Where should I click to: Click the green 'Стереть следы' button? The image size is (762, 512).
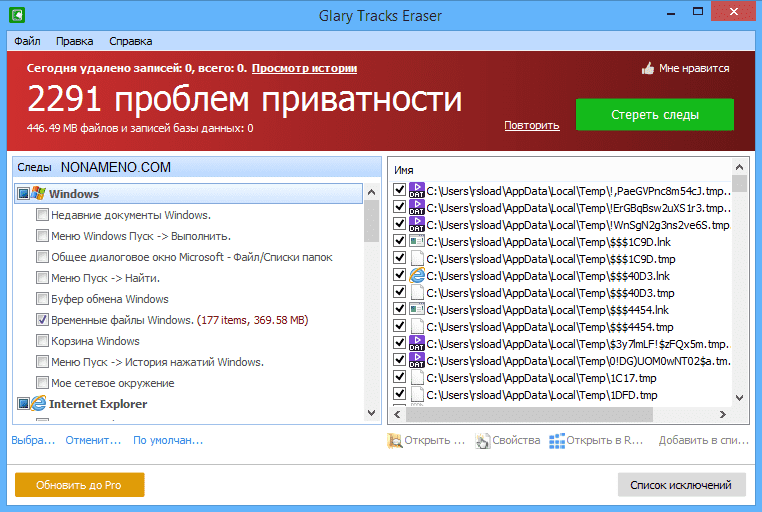(x=654, y=114)
